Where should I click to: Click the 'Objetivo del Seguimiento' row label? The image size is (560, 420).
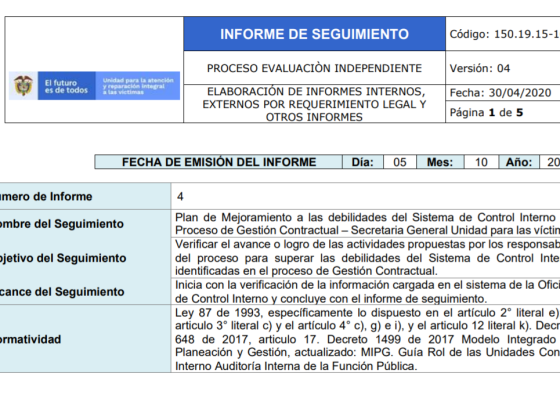click(x=63, y=258)
